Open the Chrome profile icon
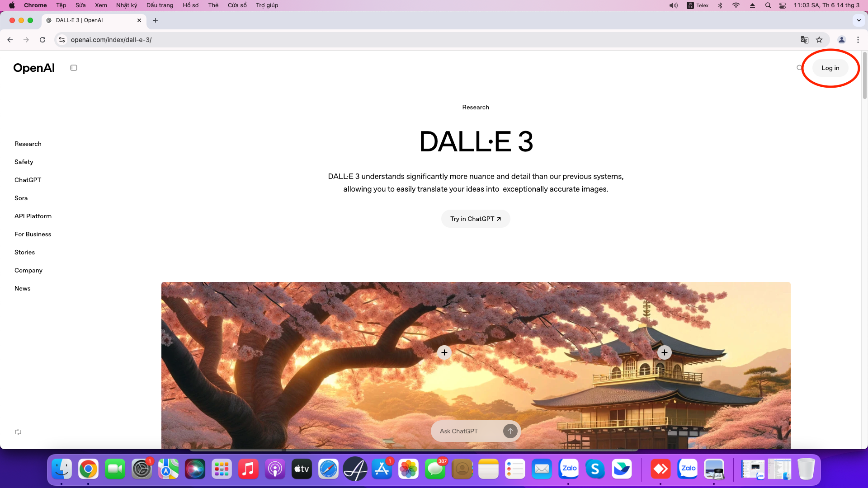868x488 pixels. coord(842,40)
